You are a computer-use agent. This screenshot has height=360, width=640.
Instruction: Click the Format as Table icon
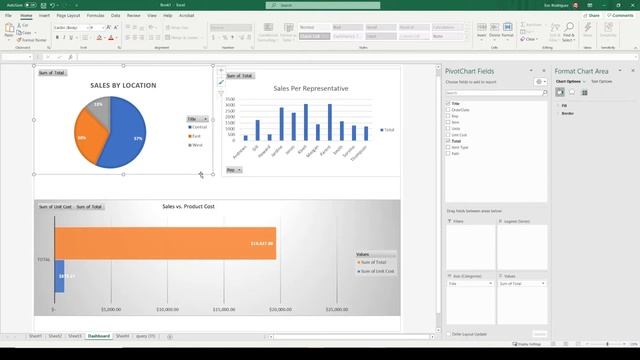289,28
